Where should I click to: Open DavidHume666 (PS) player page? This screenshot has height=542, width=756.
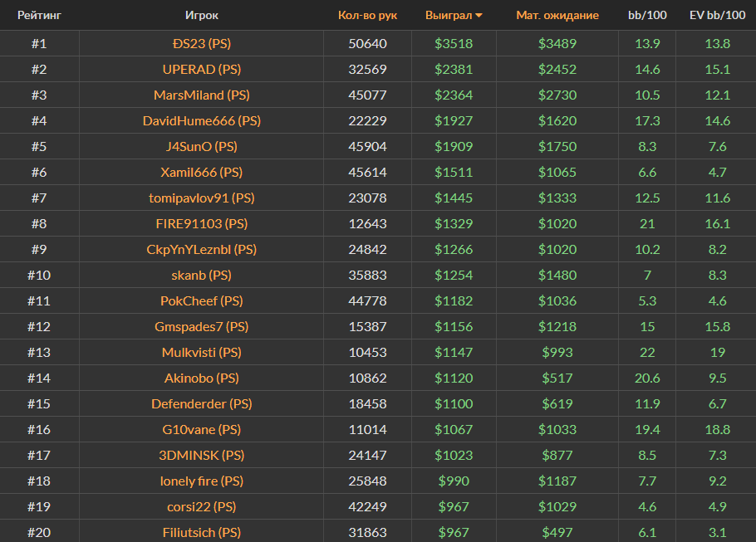(201, 120)
